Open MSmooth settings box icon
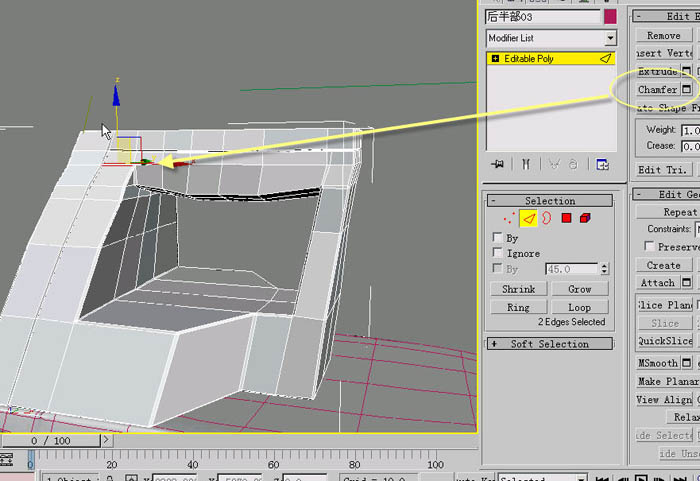This screenshot has height=481, width=700. [x=687, y=363]
